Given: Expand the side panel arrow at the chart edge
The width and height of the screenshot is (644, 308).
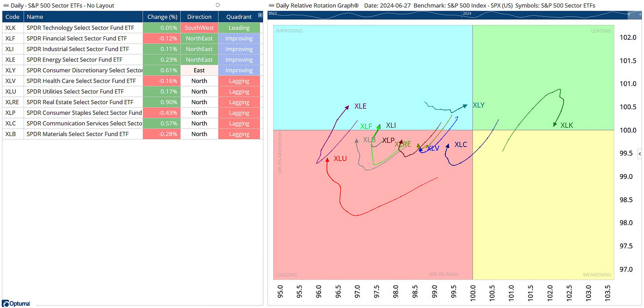Looking at the screenshot, I should (640, 153).
